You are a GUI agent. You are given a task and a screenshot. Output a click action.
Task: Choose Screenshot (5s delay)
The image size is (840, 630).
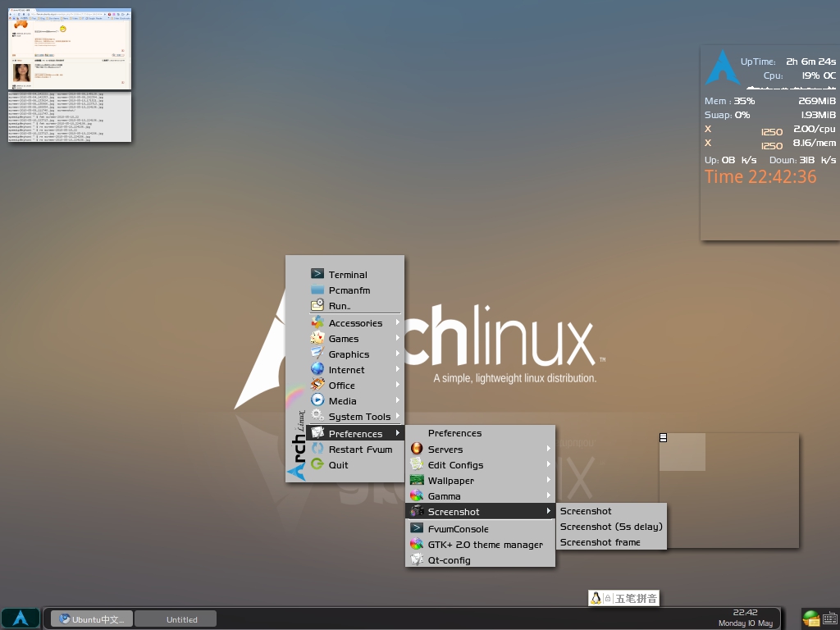pos(612,527)
